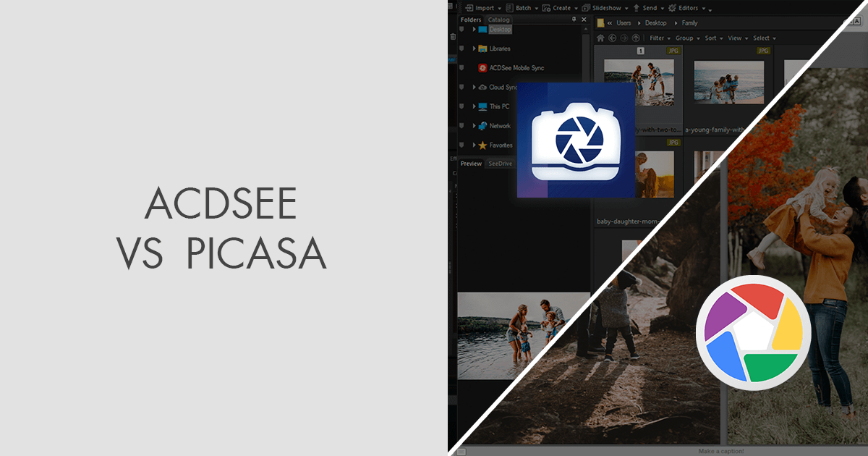The width and height of the screenshot is (868, 456).
Task: Click the Home icon above the thumbnails
Action: (600, 37)
